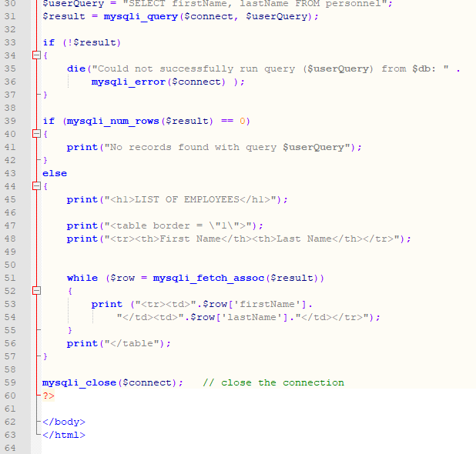The image size is (476, 454).
Task: Click the $row['firstName'] expression
Action: pos(255,304)
